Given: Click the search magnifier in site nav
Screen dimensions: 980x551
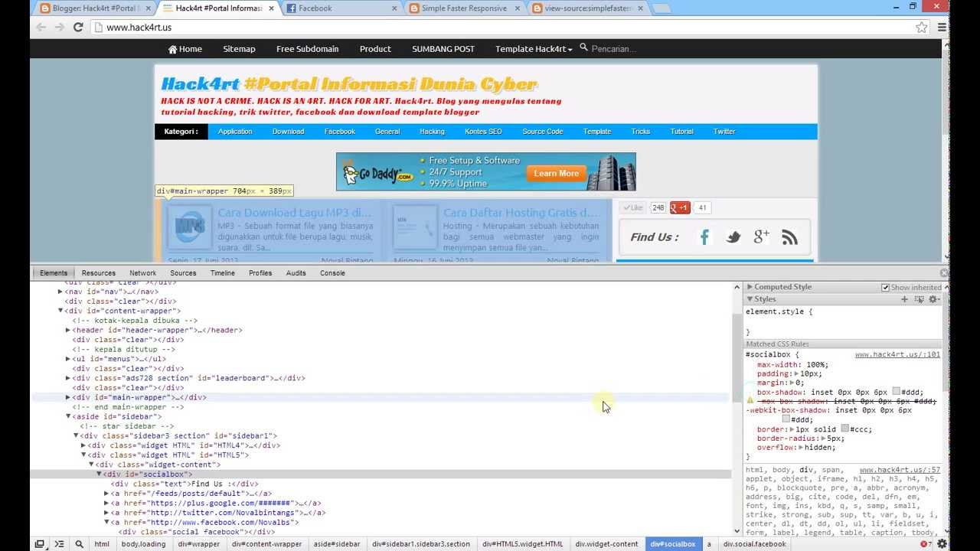Looking at the screenshot, I should click(x=583, y=47).
